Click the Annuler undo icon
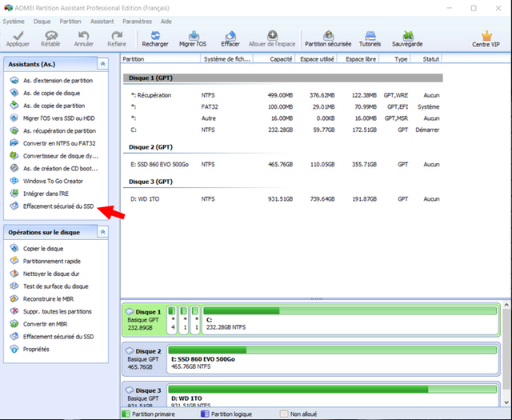 point(83,35)
